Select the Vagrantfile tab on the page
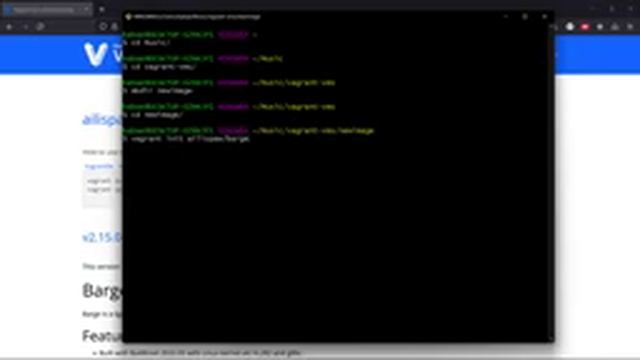This screenshot has height=360, width=640. coord(99,166)
